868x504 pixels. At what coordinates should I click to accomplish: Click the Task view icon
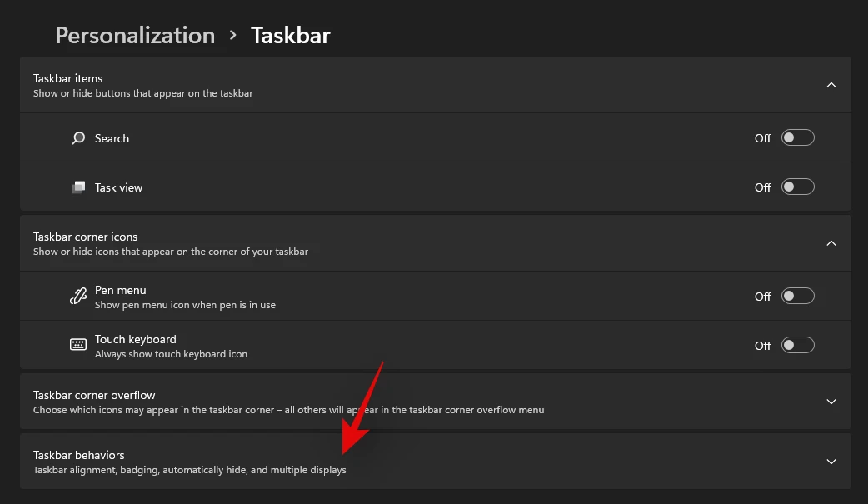pos(78,187)
